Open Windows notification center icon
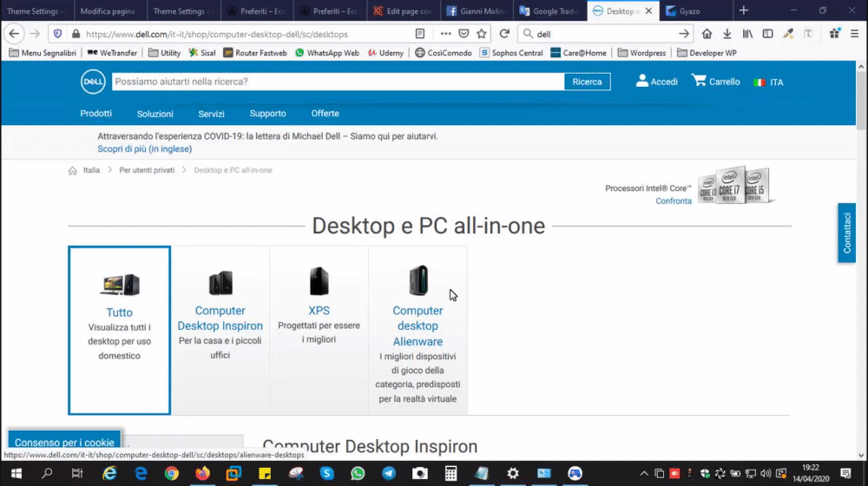This screenshot has height=486, width=868. coord(845,473)
